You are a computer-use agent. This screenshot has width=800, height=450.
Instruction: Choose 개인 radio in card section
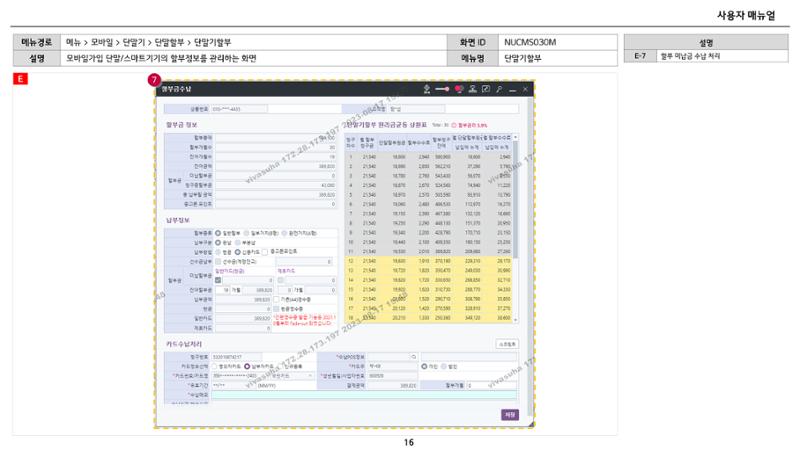(424, 366)
